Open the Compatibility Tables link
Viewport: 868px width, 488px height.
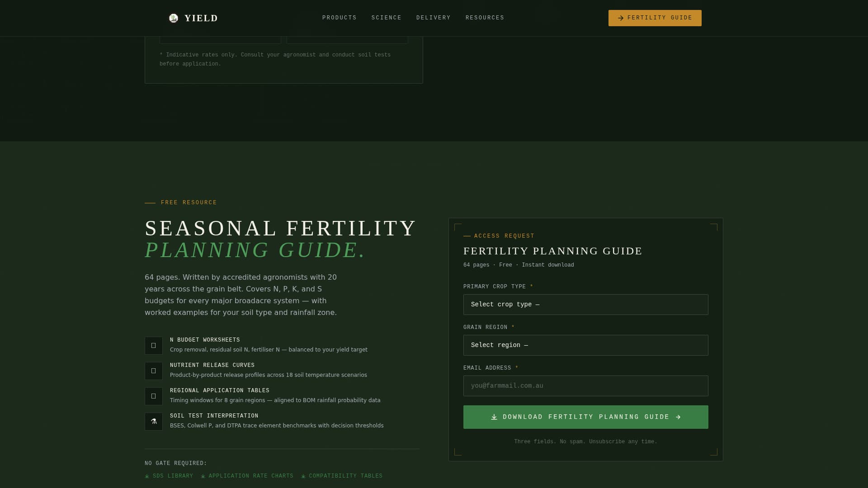point(342,476)
